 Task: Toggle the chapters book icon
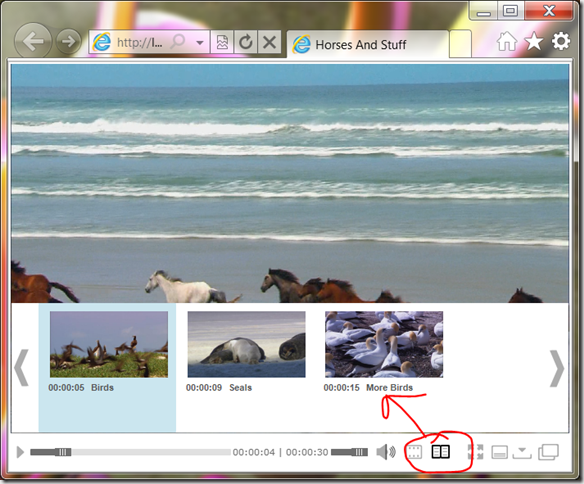coord(441,452)
